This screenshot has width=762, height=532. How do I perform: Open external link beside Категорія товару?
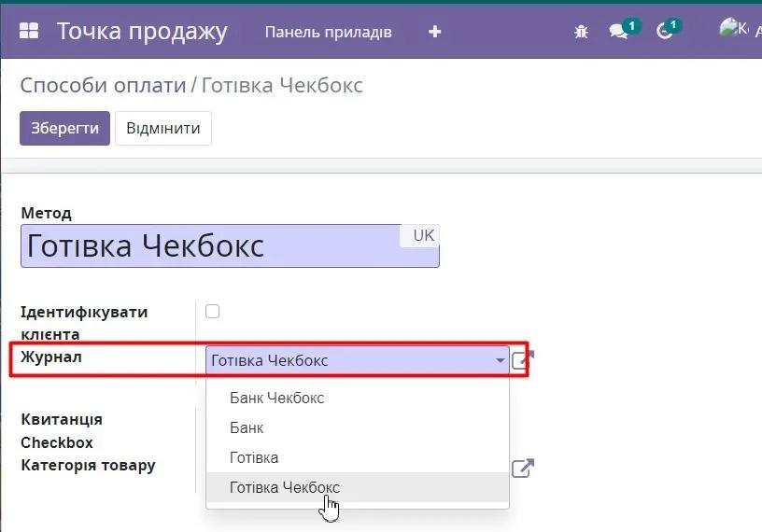tap(523, 469)
